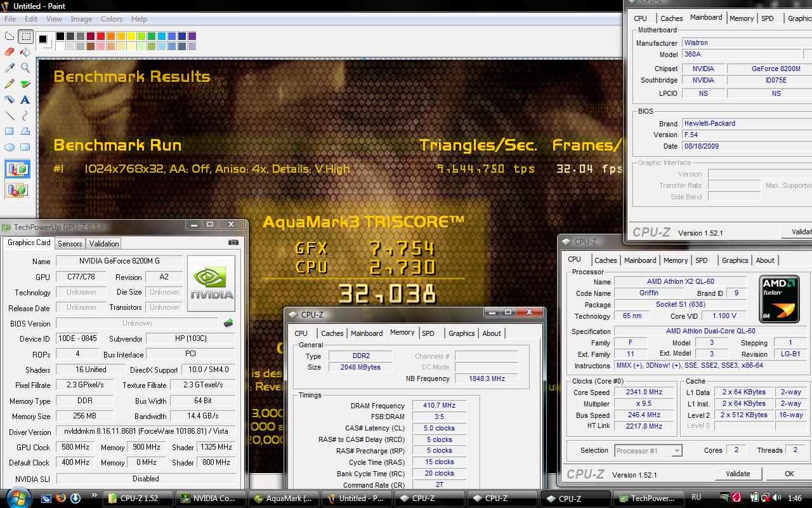This screenshot has width=812, height=508.
Task: Select the Pencil tool in Paint
Action: click(10, 84)
